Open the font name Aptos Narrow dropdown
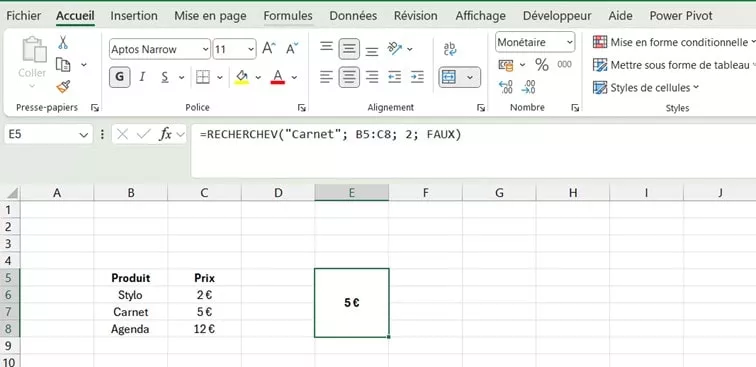 pos(206,49)
